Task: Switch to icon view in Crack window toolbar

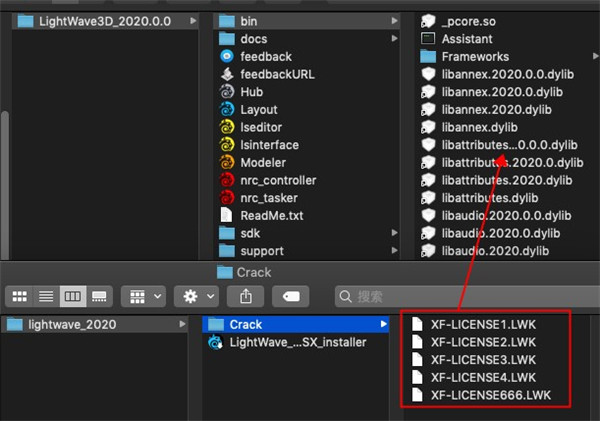Action: 20,296
